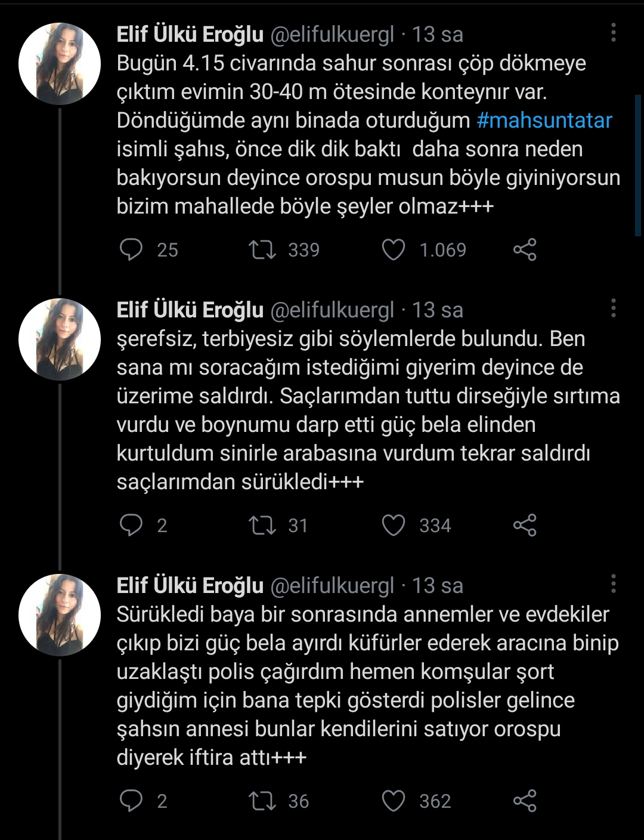Tap the @elifulkuergl handle on the third tweet
The width and height of the screenshot is (644, 840).
click(332, 586)
